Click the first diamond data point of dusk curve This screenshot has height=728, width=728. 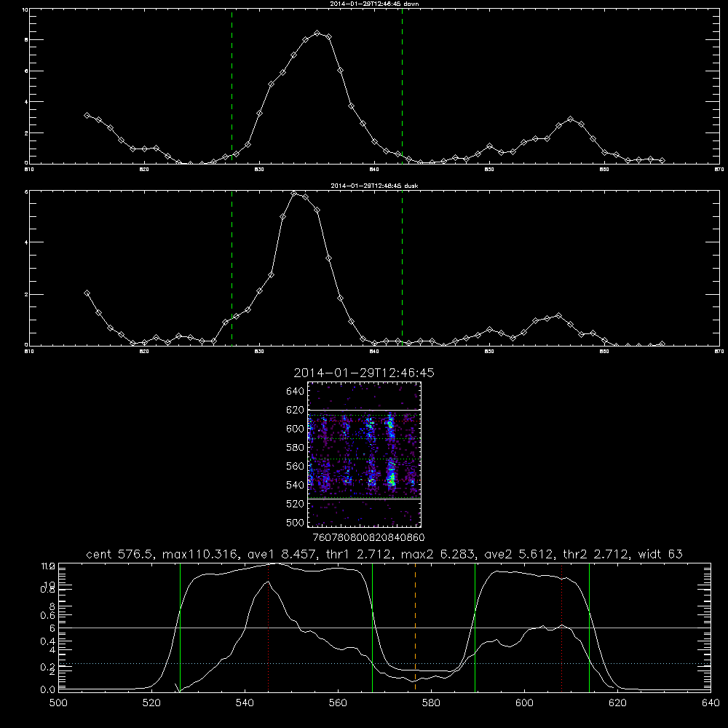click(87, 293)
